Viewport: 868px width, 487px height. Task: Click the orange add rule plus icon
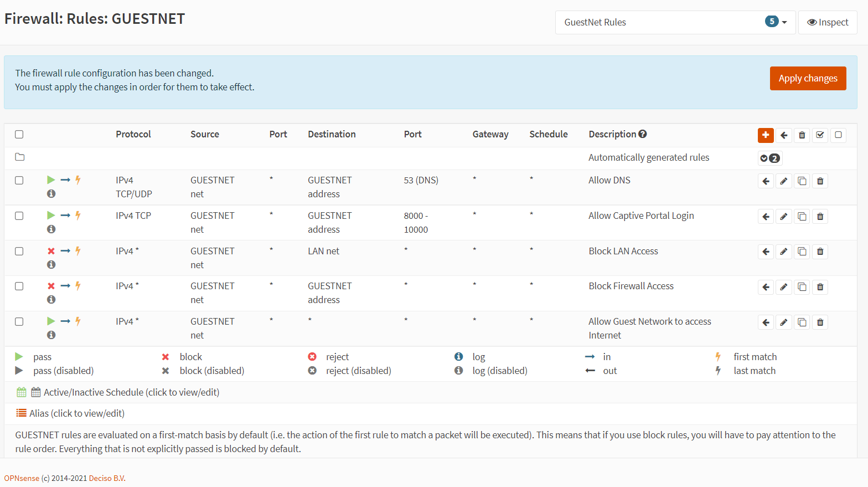766,135
